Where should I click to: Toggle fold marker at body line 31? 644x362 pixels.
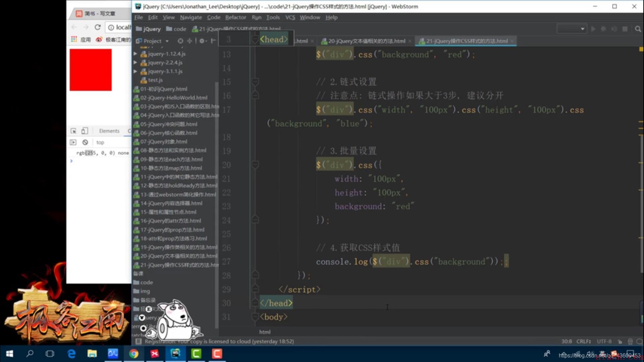[255, 316]
